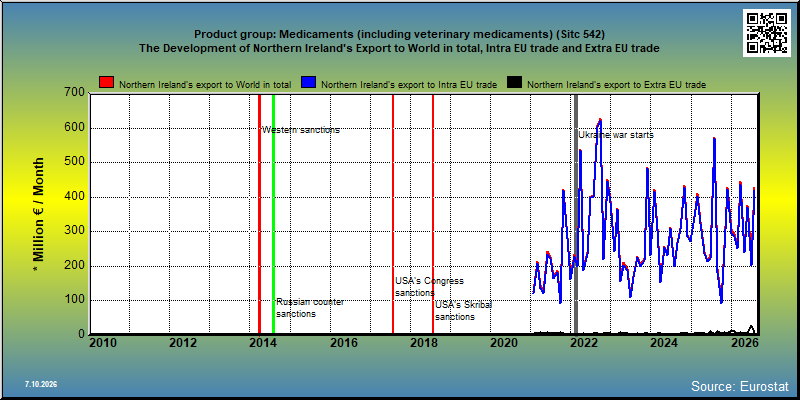The width and height of the screenshot is (800, 400).
Task: Click the x-axis year label 2022
Action: click(584, 343)
